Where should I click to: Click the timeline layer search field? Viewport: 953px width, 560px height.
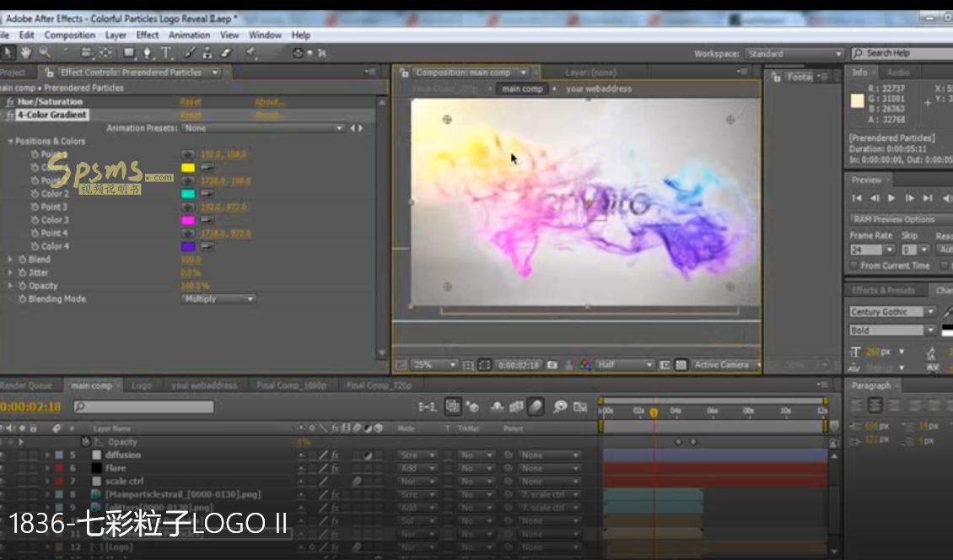click(143, 407)
